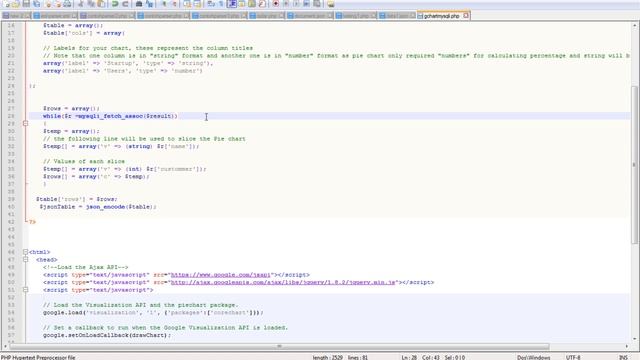Click '$rows = array();' on line 27
640x360 pixels.
[x=71, y=108]
